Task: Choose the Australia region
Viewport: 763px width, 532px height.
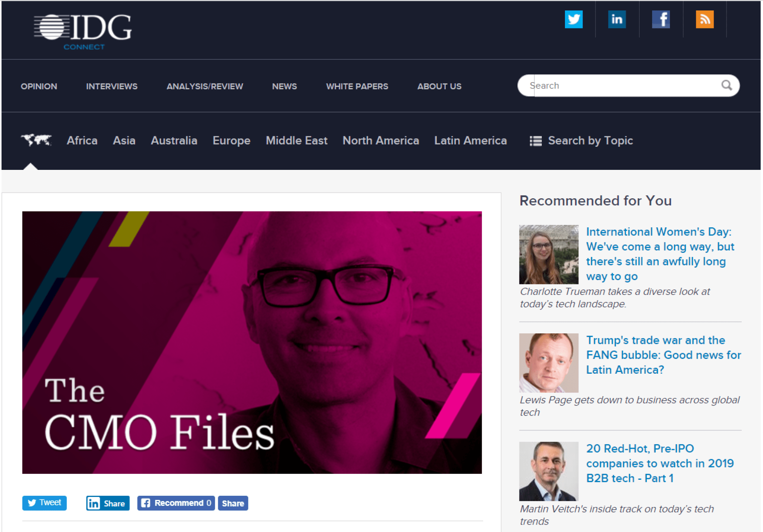Action: (174, 140)
